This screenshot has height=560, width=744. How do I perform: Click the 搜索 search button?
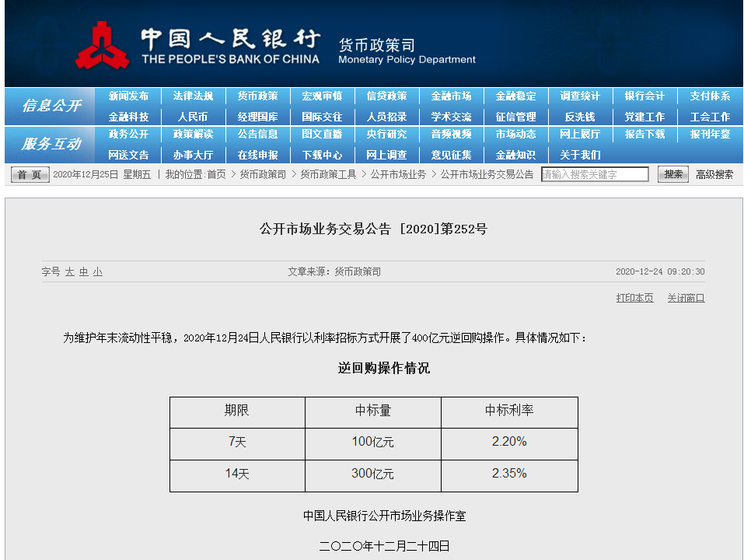[672, 174]
